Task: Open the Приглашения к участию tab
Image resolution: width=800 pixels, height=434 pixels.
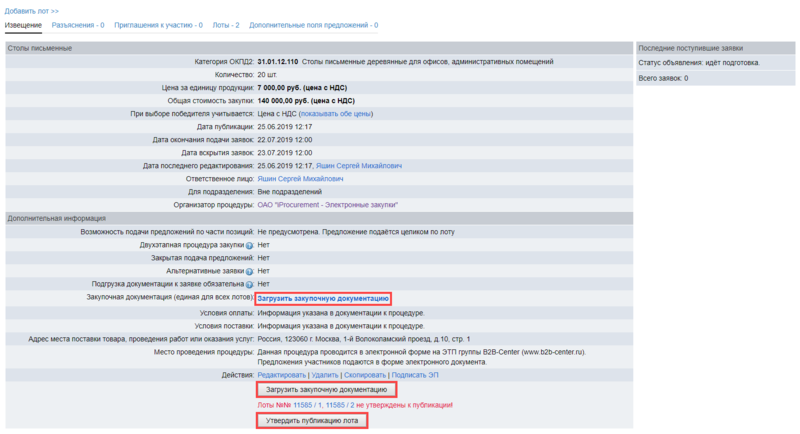Action: click(158, 24)
